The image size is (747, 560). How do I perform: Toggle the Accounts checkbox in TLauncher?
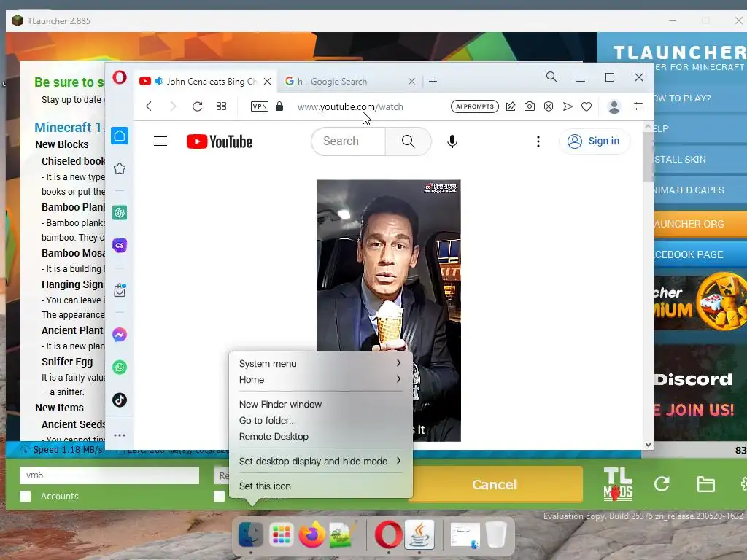coord(26,496)
